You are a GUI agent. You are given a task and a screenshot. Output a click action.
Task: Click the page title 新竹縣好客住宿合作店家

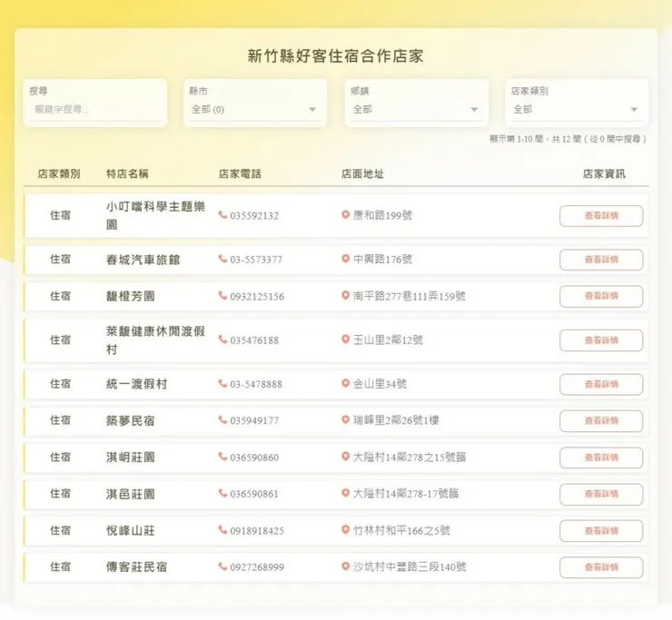tap(336, 56)
